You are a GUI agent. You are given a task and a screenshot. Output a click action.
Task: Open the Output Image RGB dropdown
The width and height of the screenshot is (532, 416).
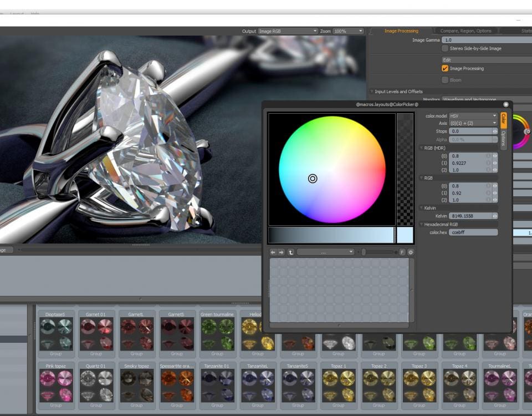tap(288, 31)
